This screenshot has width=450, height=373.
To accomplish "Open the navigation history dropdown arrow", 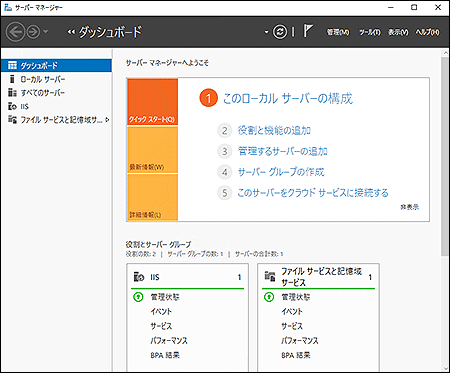I will pyautogui.click(x=46, y=32).
